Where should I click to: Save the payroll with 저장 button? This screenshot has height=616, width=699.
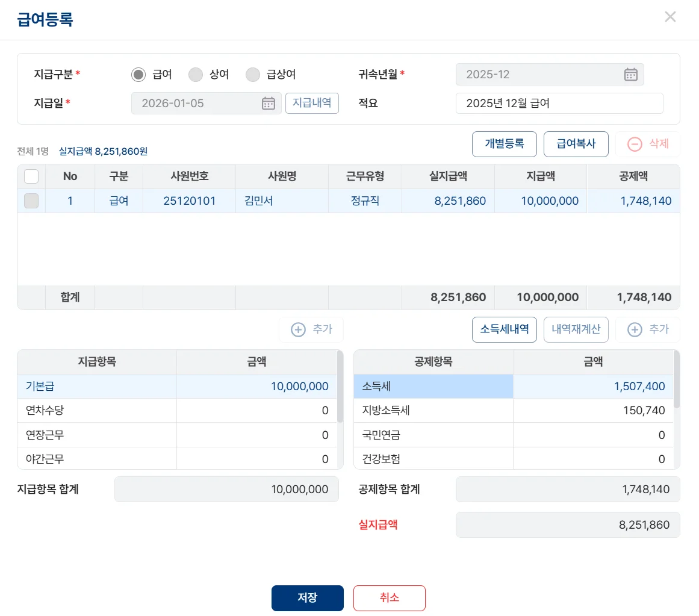tap(307, 598)
